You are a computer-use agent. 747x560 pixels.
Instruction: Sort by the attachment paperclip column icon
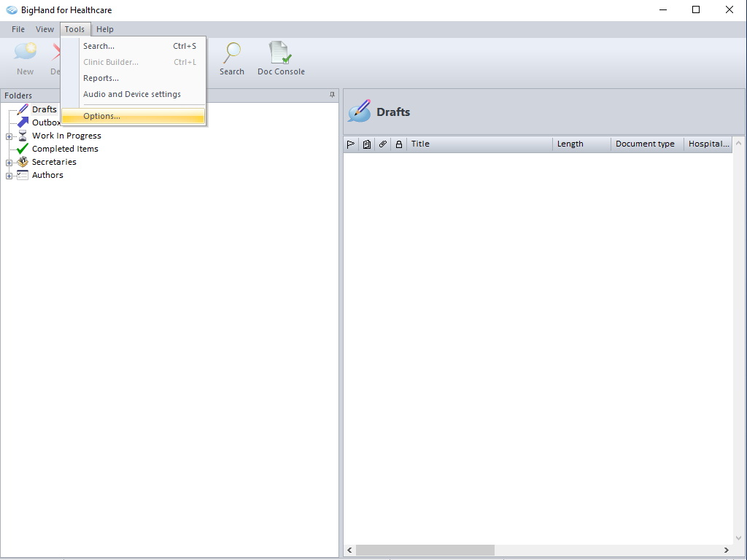[383, 144]
